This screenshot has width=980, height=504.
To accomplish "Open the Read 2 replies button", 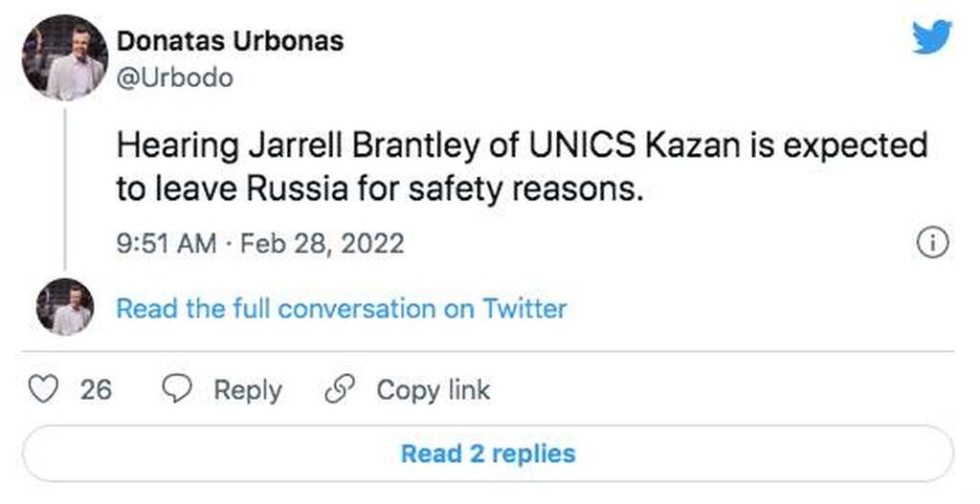I will point(488,453).
